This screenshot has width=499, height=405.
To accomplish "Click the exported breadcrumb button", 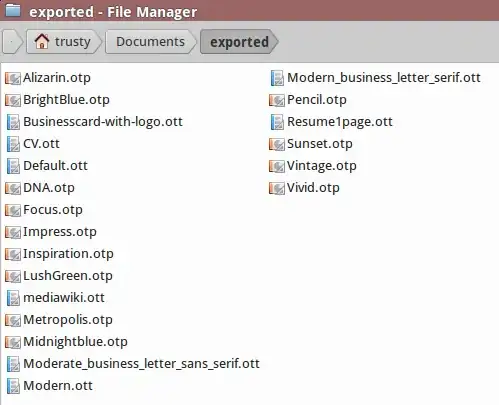I will 239,42.
